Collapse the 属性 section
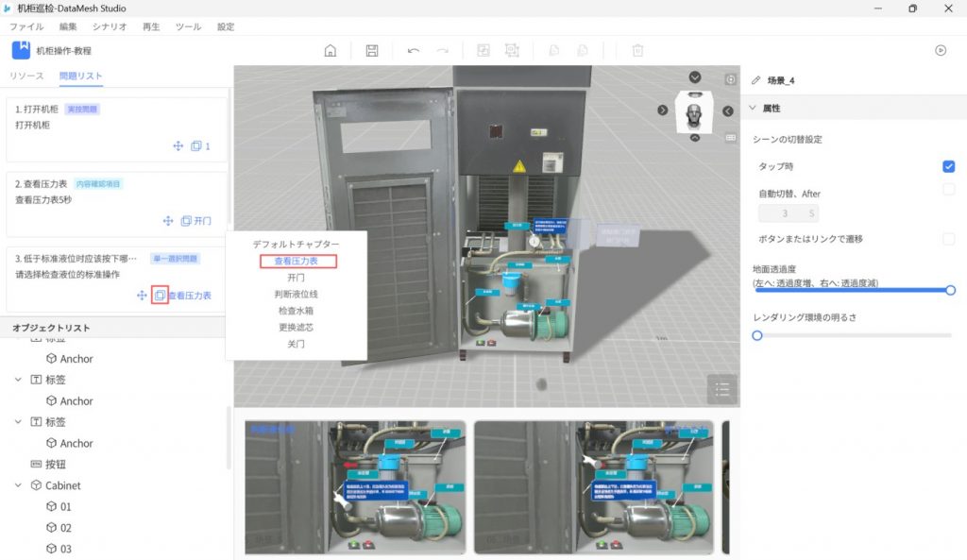 click(x=753, y=109)
